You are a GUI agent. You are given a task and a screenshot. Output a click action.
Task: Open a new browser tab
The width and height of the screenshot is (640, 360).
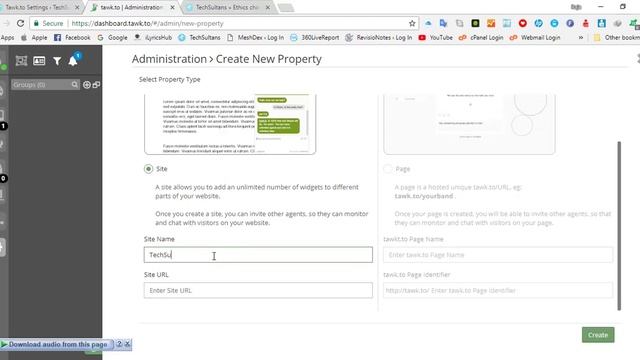pos(286,8)
